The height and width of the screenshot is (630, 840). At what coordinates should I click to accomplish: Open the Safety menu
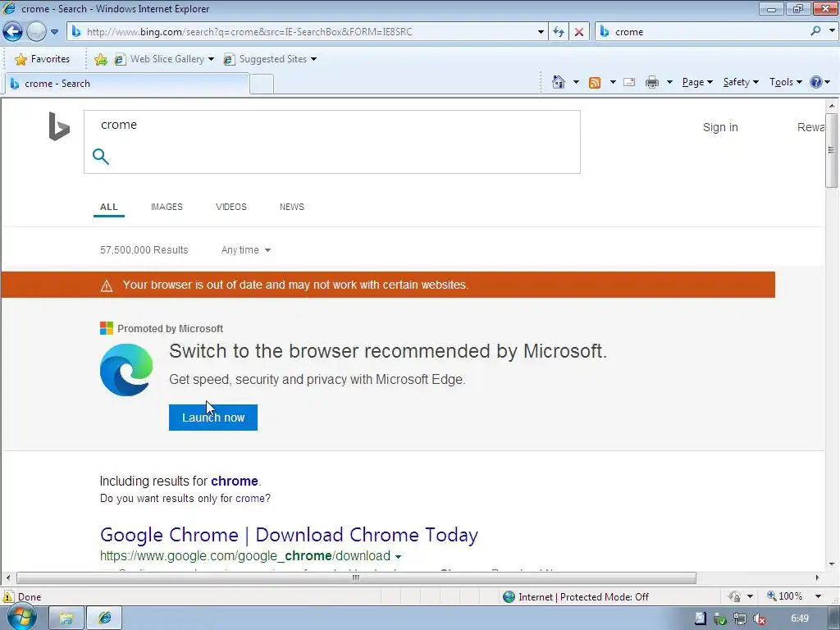coord(741,82)
